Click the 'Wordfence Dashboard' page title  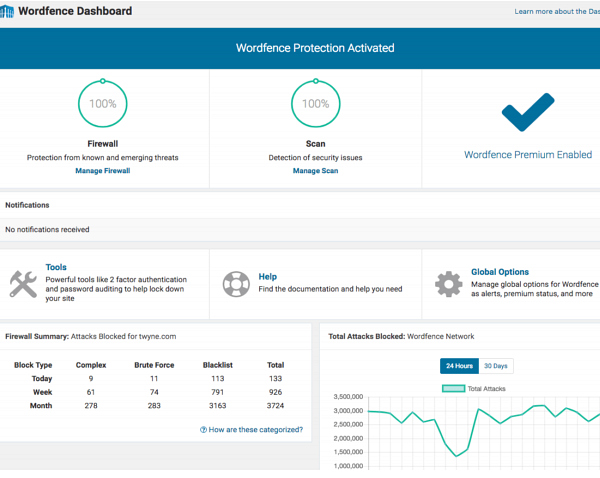pyautogui.click(x=75, y=11)
